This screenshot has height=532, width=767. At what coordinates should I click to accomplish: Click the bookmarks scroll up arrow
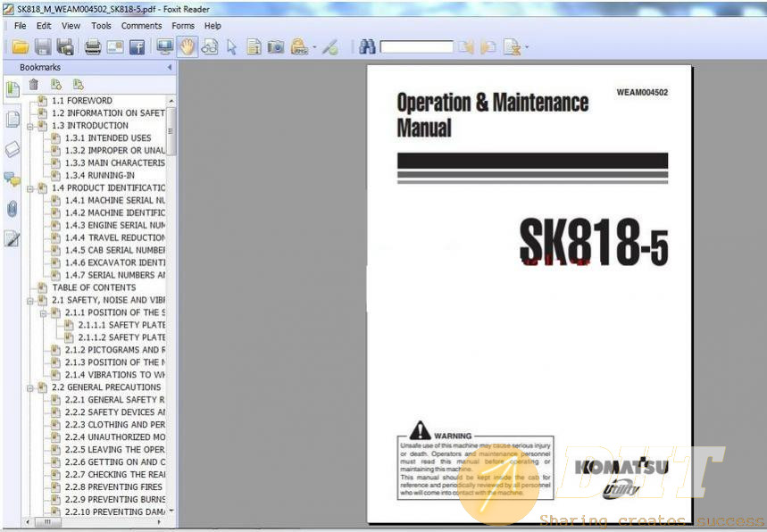pos(171,101)
